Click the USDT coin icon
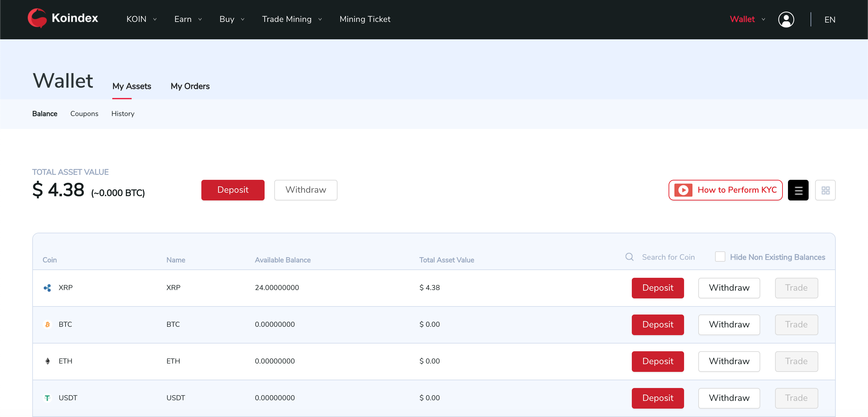Screen dimensions: 868x417 pyautogui.click(x=47, y=398)
